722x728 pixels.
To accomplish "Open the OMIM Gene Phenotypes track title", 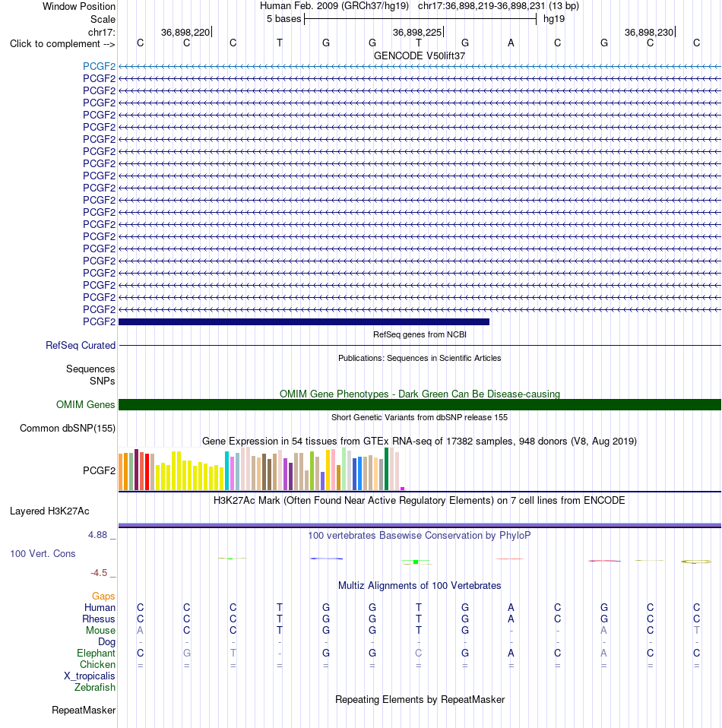I will [x=420, y=394].
